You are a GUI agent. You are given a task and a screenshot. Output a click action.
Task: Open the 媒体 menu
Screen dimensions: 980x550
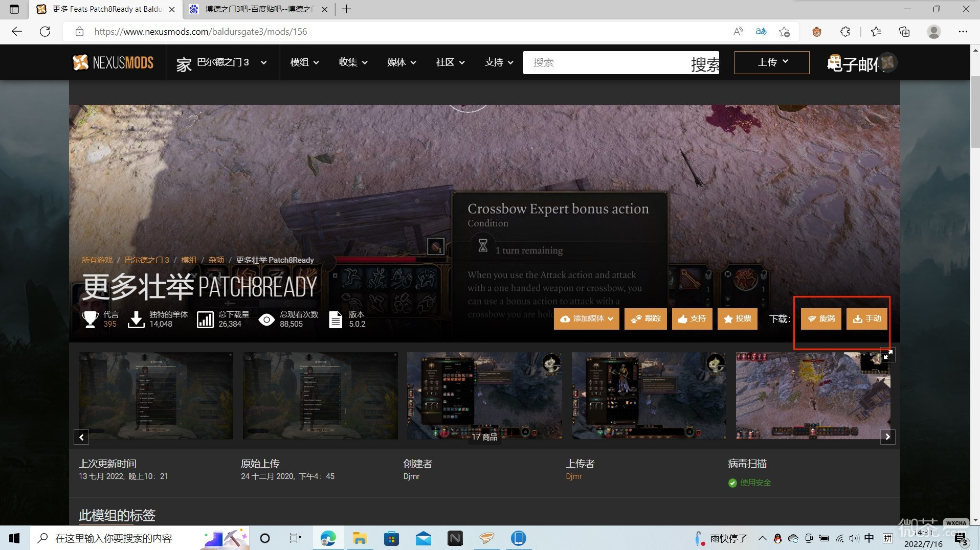(x=402, y=62)
